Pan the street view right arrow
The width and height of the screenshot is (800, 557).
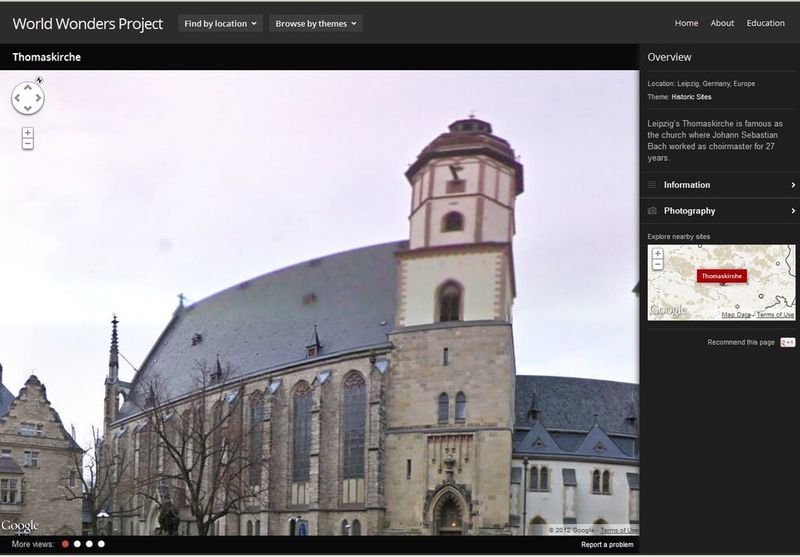[38, 98]
